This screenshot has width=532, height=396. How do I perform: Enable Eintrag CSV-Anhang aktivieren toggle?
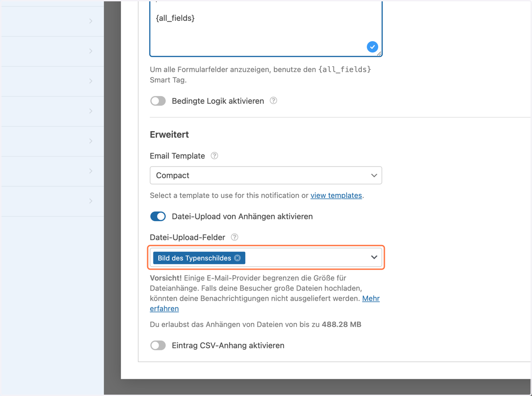point(158,346)
